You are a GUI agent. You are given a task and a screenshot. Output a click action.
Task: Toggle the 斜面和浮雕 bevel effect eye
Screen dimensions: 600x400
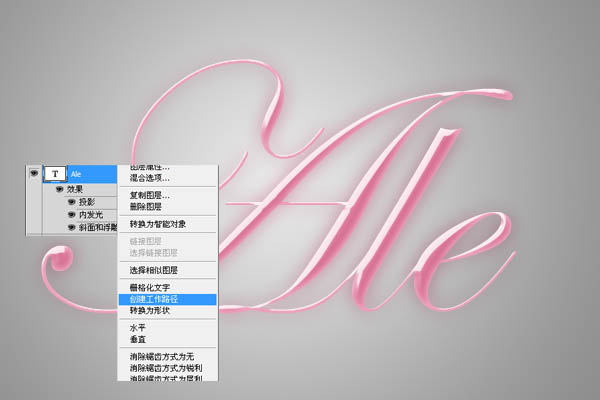click(71, 227)
